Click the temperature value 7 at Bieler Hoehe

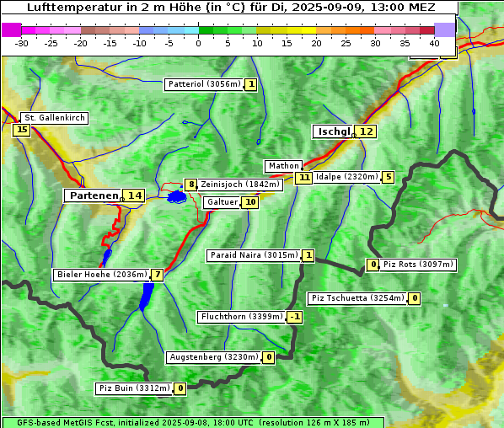158,275
